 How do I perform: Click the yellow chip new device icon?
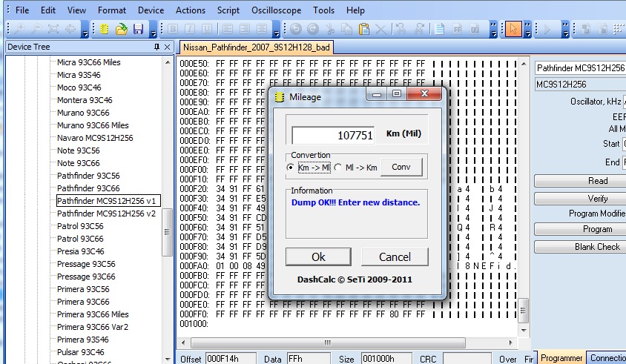[x=105, y=29]
